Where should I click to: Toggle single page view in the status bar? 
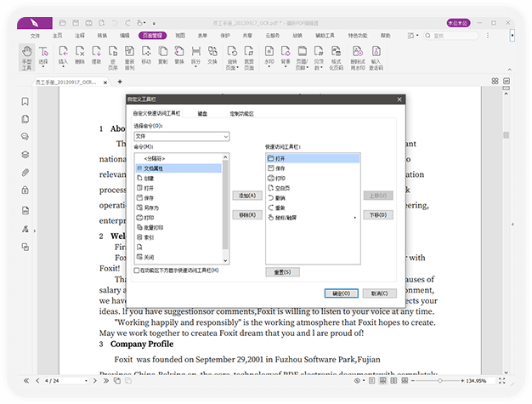pos(372,381)
